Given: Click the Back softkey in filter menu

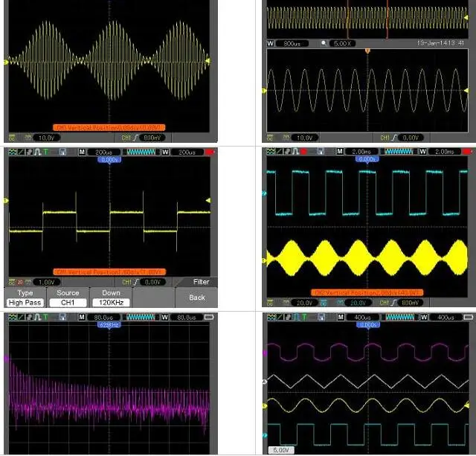Looking at the screenshot, I should pyautogui.click(x=196, y=298).
